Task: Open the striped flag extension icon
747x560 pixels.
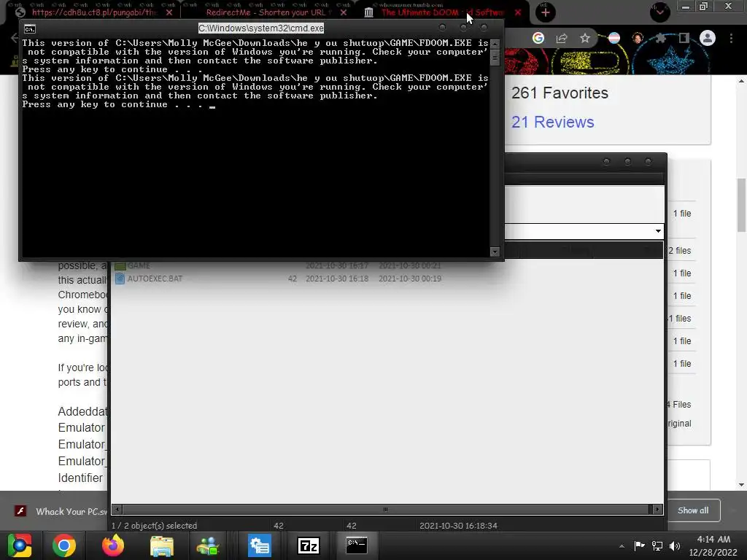Action: 614,38
